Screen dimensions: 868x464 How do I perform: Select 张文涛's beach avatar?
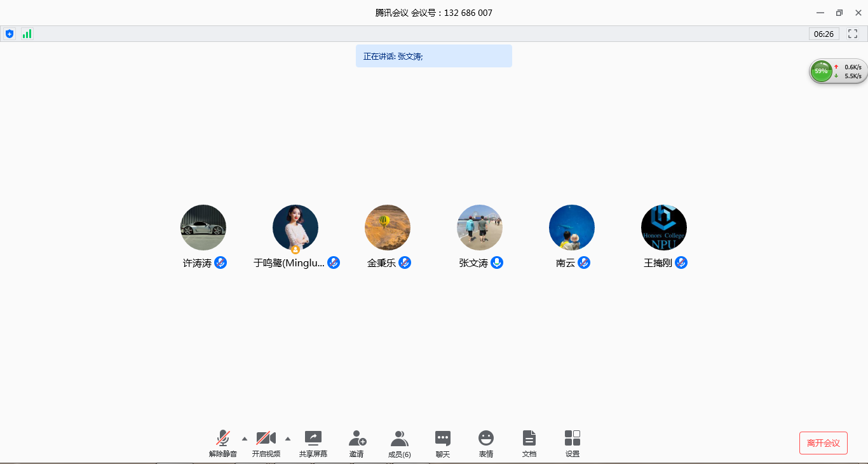pos(480,228)
